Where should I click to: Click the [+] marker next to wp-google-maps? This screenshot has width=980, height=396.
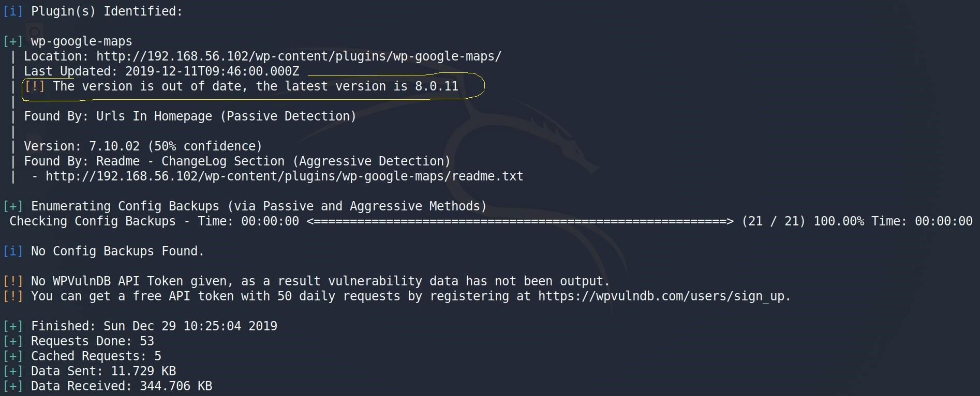(x=13, y=41)
